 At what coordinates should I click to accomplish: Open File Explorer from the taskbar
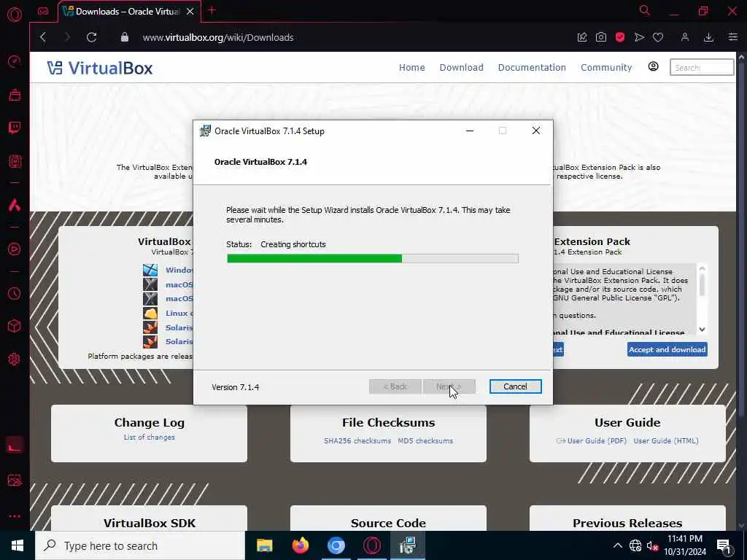(264, 545)
